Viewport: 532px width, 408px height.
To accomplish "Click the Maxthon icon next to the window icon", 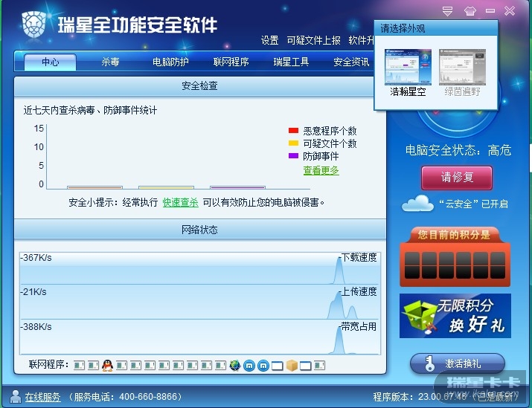I will click(x=263, y=366).
